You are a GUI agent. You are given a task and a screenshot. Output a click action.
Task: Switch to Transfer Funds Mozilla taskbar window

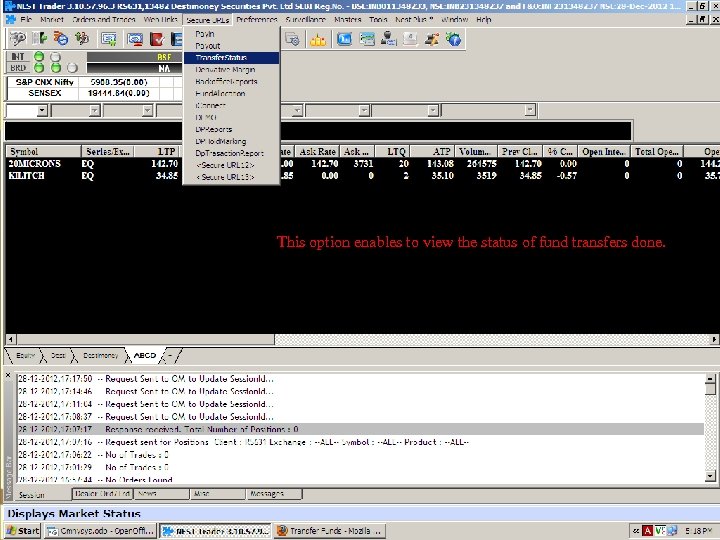[330, 531]
